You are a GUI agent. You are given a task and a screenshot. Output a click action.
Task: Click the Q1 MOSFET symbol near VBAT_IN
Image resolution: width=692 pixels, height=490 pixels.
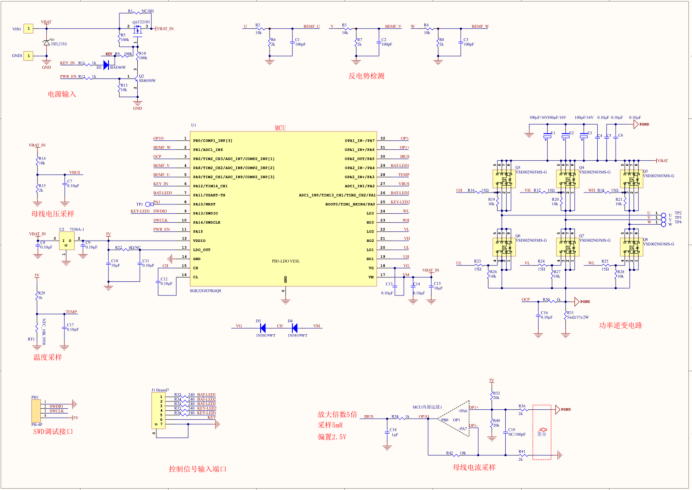pos(137,30)
